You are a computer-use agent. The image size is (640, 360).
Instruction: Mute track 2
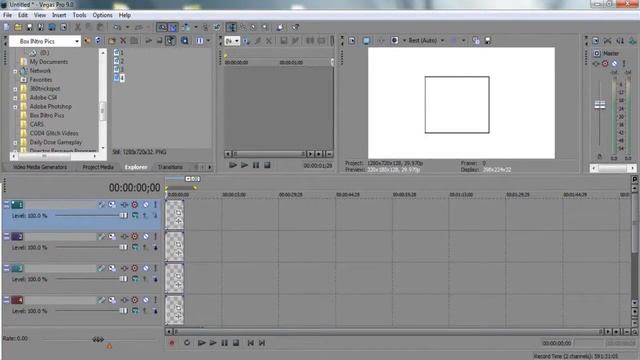tap(146, 236)
